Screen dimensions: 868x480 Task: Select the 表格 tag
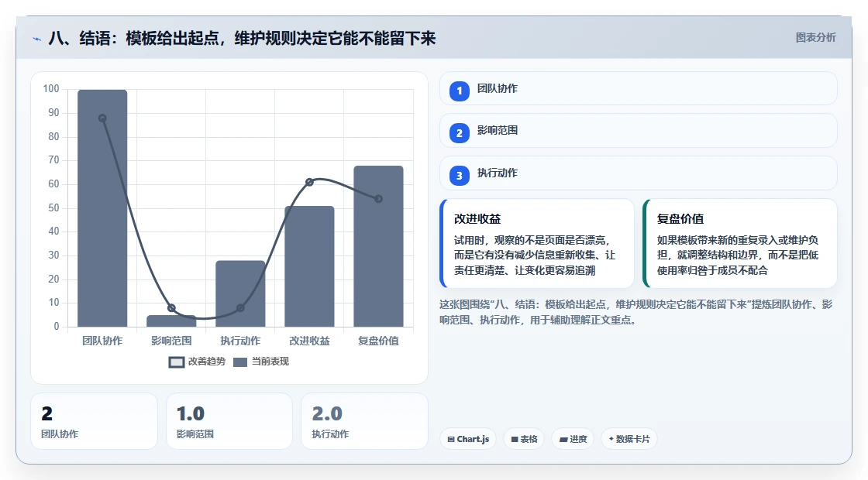click(524, 439)
